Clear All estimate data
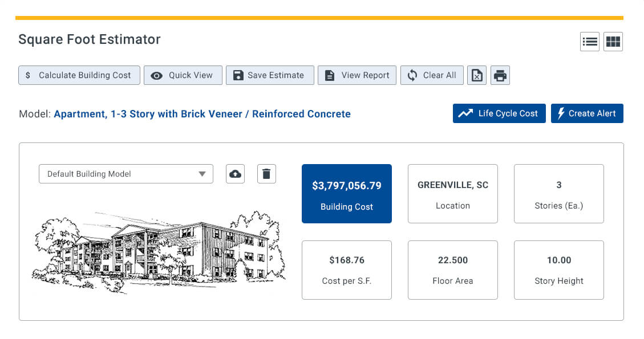This screenshot has height=339, width=644. coord(432,75)
